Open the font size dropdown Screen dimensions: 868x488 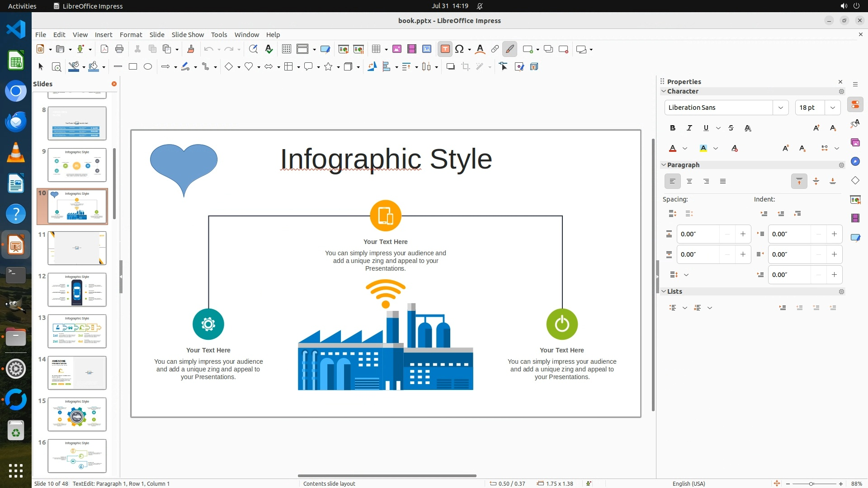coord(832,108)
